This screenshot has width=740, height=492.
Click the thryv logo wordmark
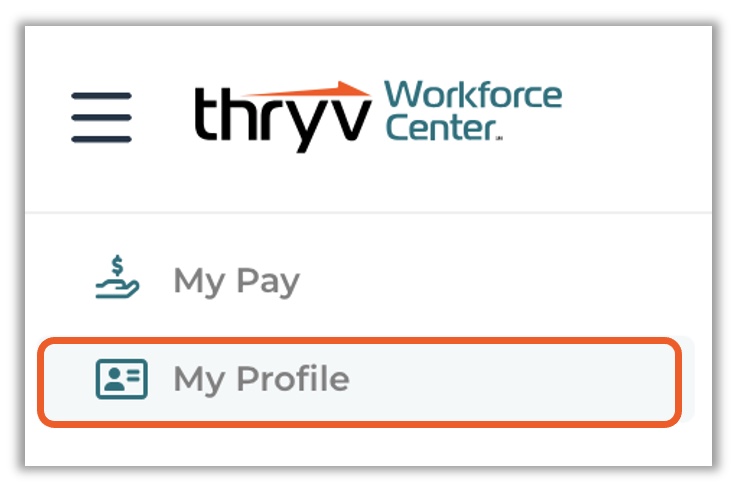[283, 120]
